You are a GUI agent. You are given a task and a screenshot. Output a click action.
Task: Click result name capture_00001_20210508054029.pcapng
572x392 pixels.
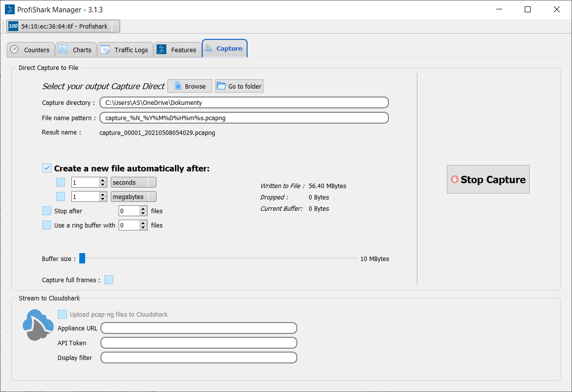(x=157, y=133)
